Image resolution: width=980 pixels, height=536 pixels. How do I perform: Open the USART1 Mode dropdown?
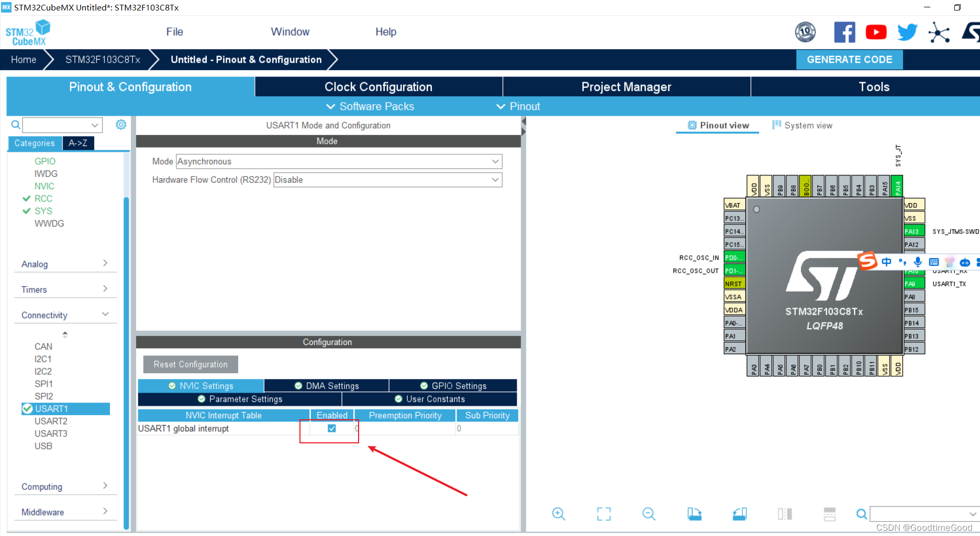point(339,161)
